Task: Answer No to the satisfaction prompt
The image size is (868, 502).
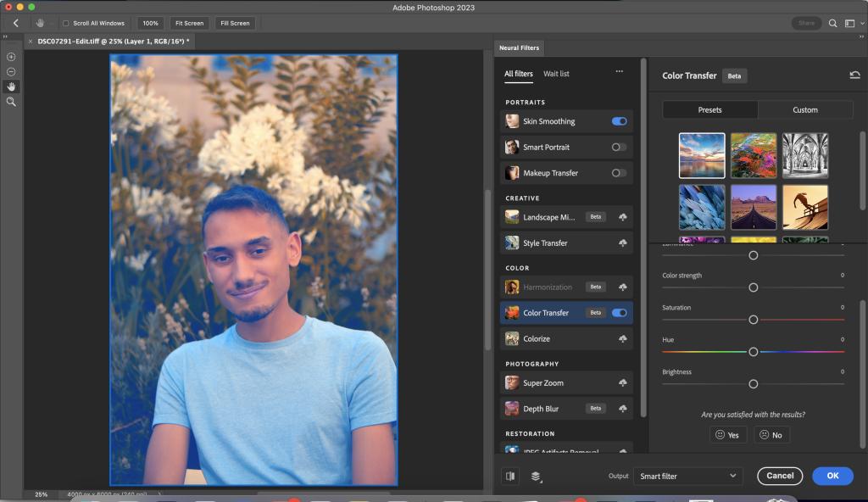Action: pyautogui.click(x=771, y=435)
